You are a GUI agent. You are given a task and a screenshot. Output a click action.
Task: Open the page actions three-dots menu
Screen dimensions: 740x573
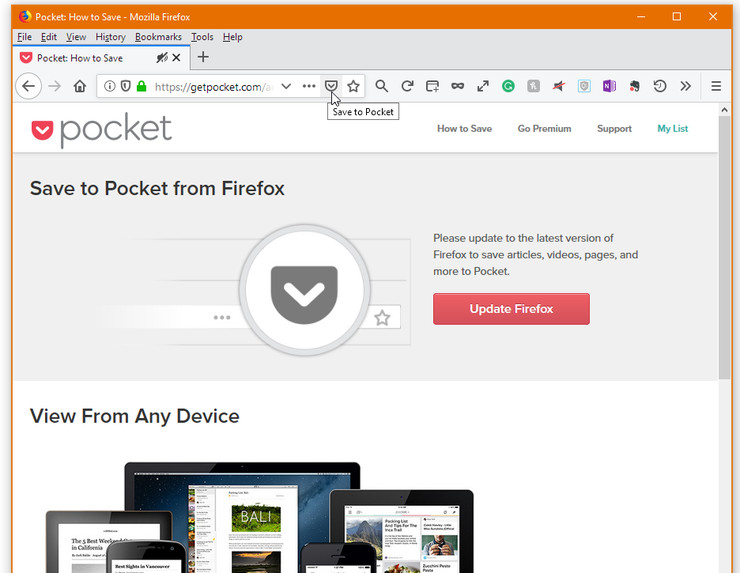click(x=309, y=86)
